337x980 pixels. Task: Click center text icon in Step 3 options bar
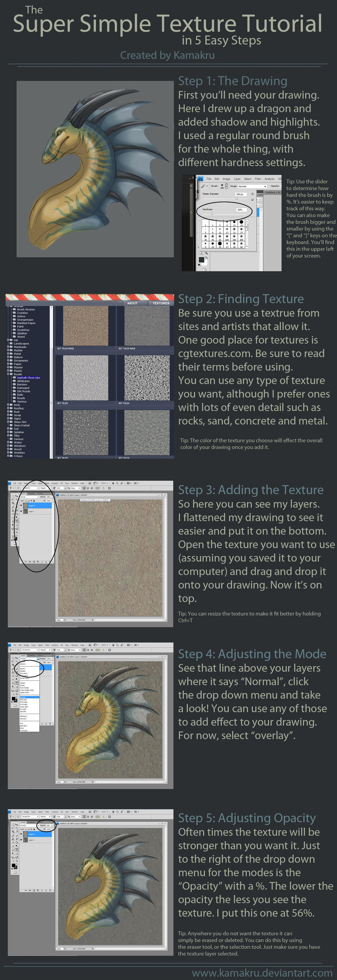click(88, 488)
